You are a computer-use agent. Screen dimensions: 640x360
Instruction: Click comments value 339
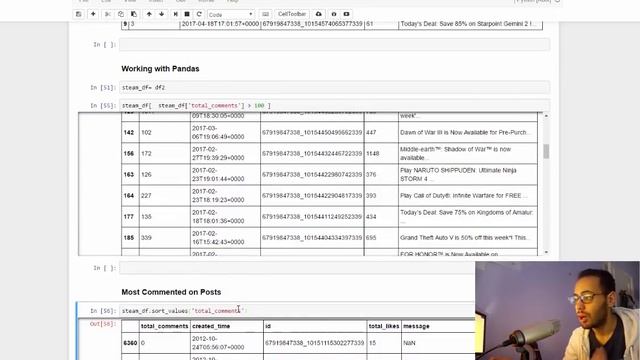click(x=146, y=238)
